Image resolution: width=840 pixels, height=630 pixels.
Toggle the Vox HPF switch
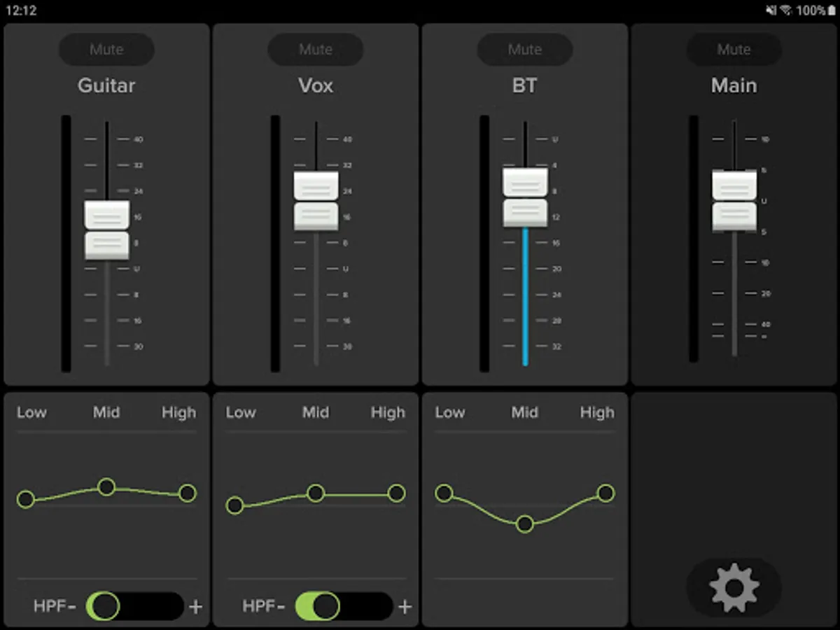(x=344, y=606)
